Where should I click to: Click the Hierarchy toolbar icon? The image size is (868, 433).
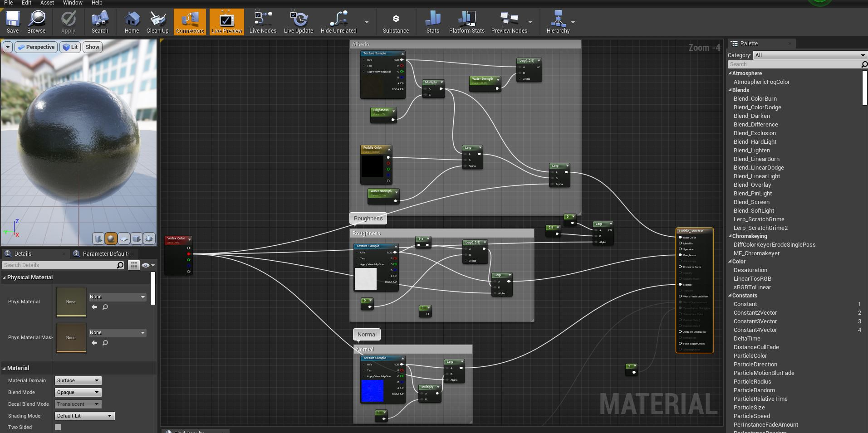click(558, 22)
